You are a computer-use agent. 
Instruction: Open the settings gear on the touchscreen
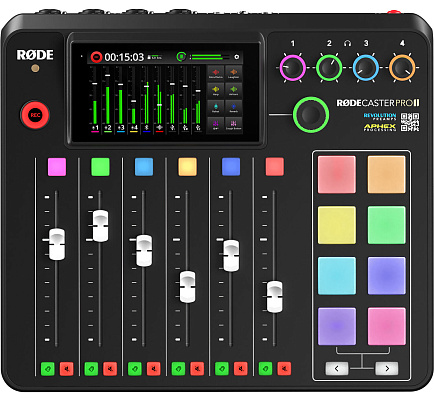click(237, 57)
